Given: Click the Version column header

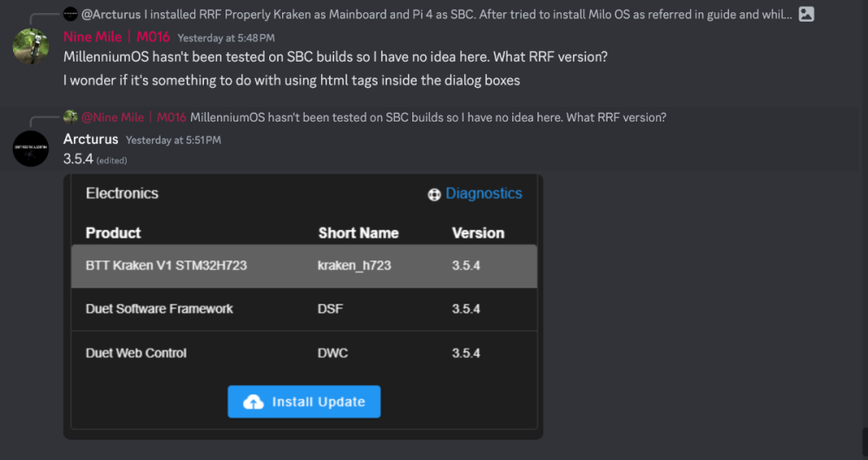Looking at the screenshot, I should tap(477, 233).
